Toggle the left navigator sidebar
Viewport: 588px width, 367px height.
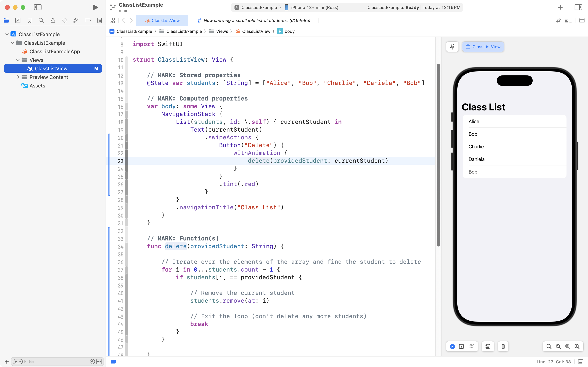click(38, 7)
